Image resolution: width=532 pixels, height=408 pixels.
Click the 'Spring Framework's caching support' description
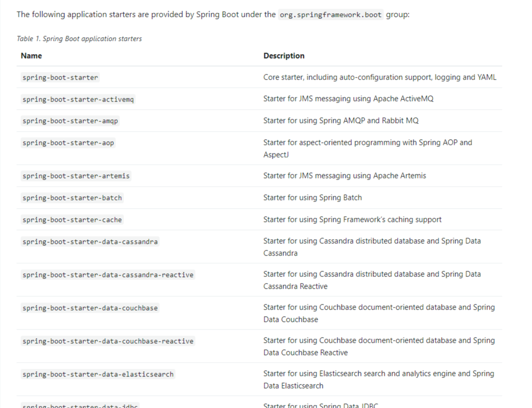pyautogui.click(x=352, y=220)
